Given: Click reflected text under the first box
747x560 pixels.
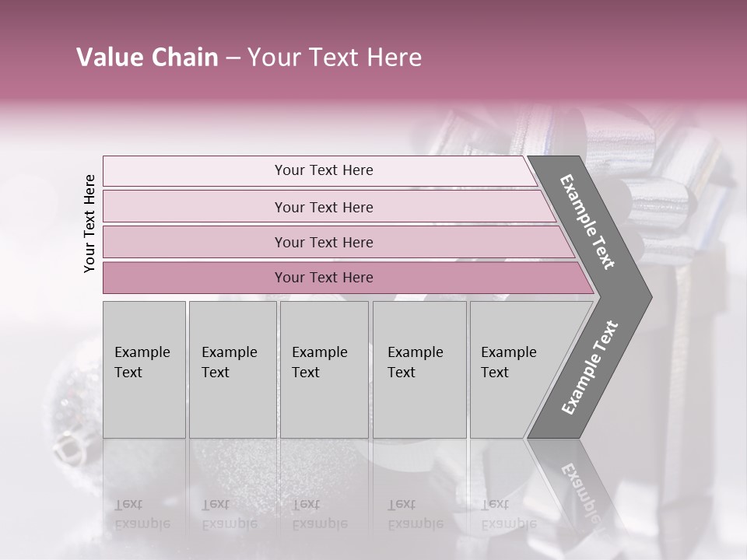Looking at the screenshot, I should coord(142,513).
